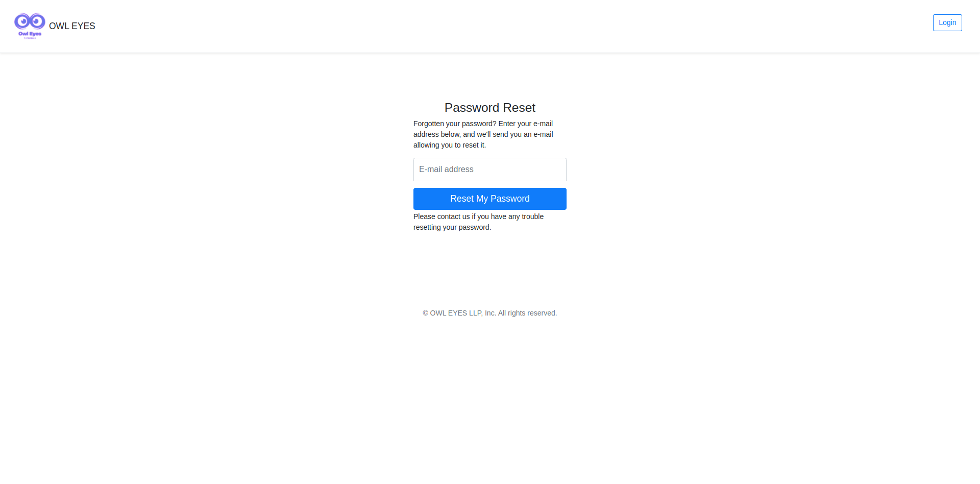Click 'OWL EYES LLP, Inc.' footer text
The image size is (980, 484).
[x=463, y=313]
